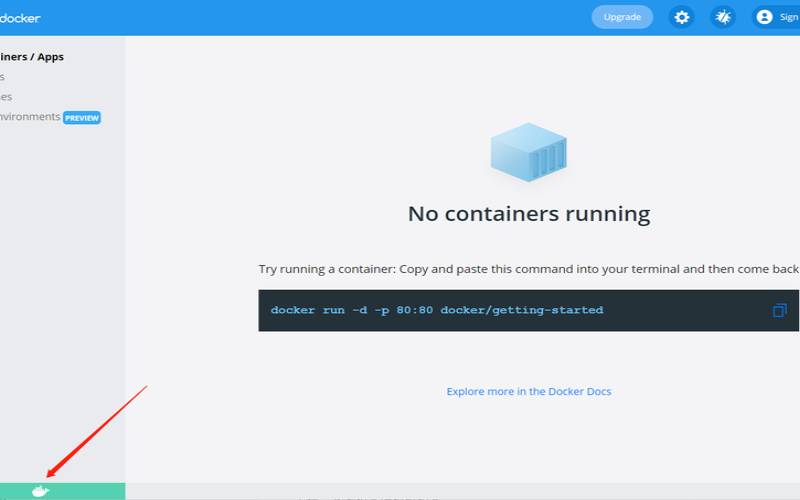This screenshot has width=800, height=500.
Task: Click the No containers running heading
Action: pos(529,214)
